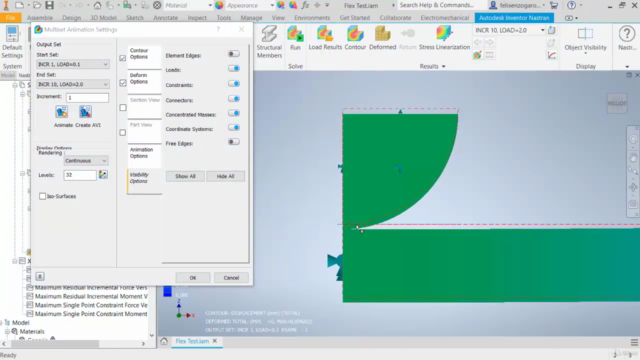Toggle the Element Edges switch

coord(233,54)
